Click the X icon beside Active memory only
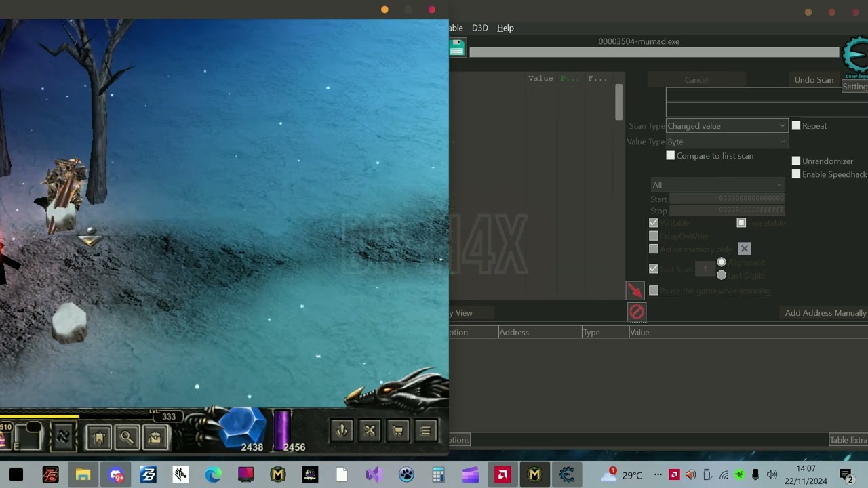The width and height of the screenshot is (868, 488). coord(744,249)
